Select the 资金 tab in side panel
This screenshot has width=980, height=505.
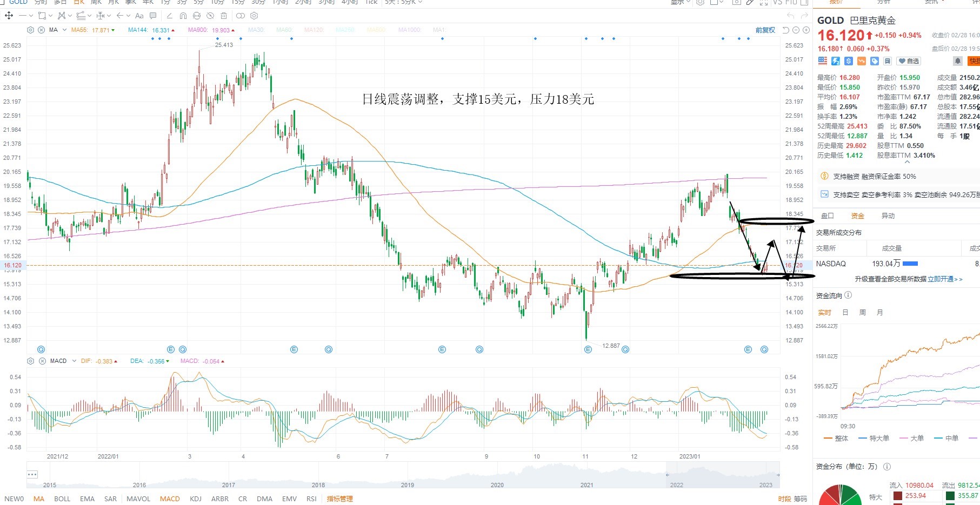[x=858, y=216]
